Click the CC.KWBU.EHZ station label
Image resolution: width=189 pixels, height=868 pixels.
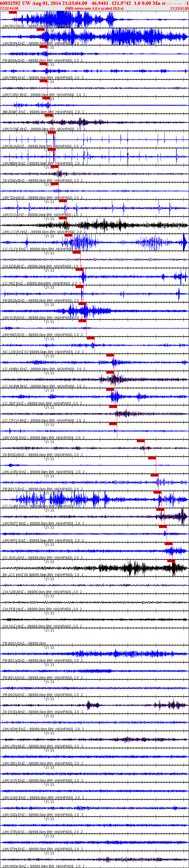(44, 369)
